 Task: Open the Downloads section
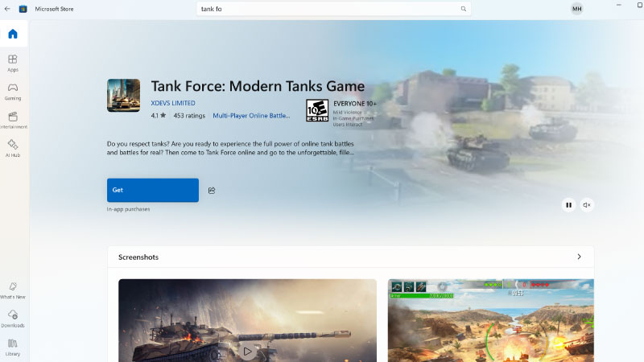coord(13,319)
